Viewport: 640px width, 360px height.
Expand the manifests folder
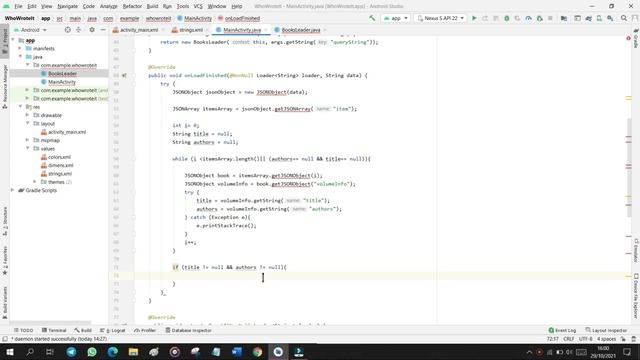tap(20, 48)
